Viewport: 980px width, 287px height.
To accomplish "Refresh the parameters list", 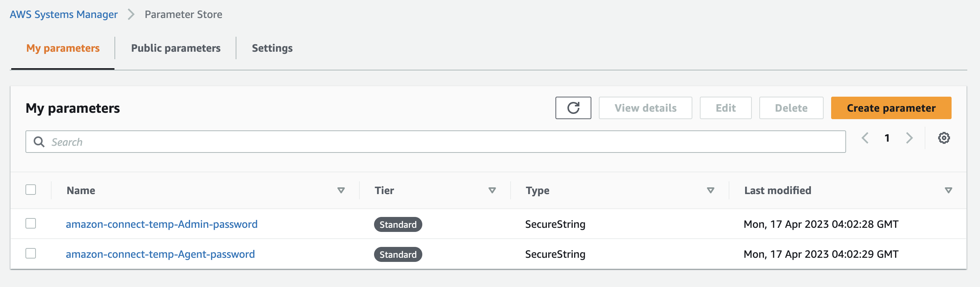I will click(573, 108).
